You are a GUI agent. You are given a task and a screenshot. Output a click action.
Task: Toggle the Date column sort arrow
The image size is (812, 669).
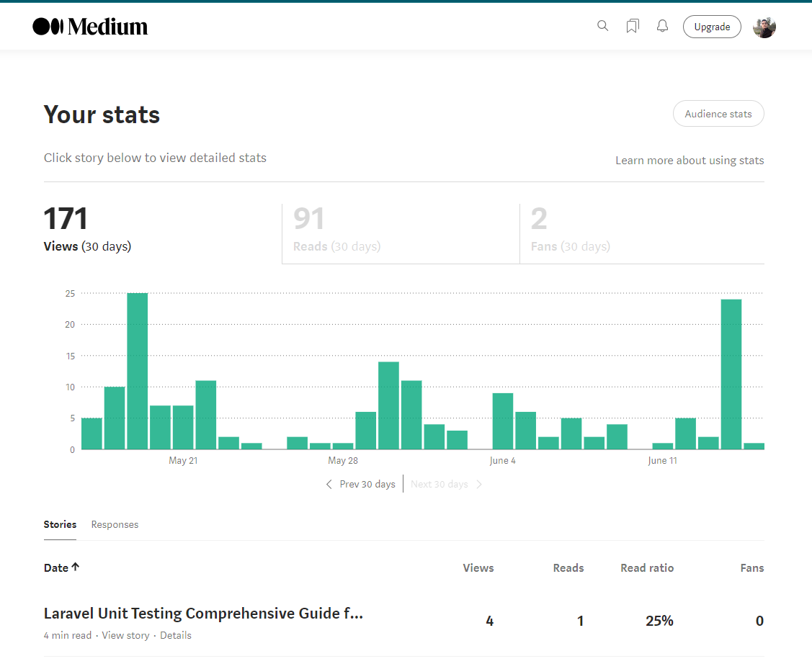pyautogui.click(x=75, y=567)
